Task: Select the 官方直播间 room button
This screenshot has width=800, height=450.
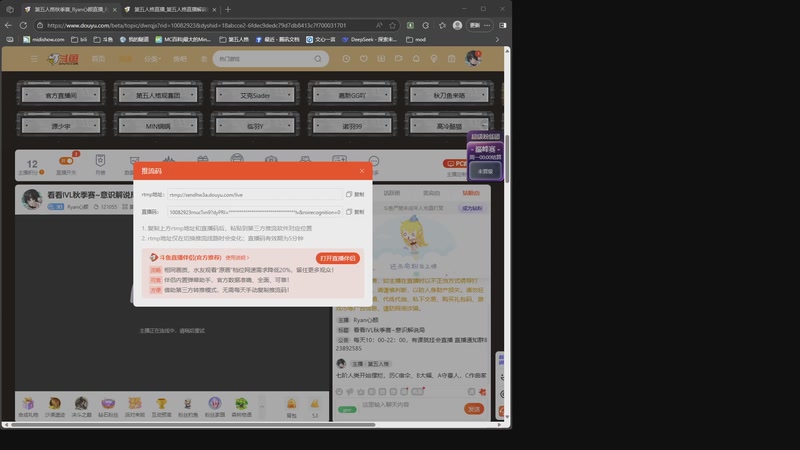Action: 61,95
